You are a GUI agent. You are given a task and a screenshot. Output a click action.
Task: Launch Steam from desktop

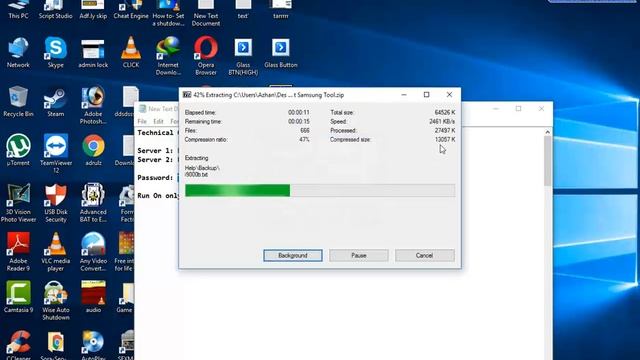click(x=56, y=102)
